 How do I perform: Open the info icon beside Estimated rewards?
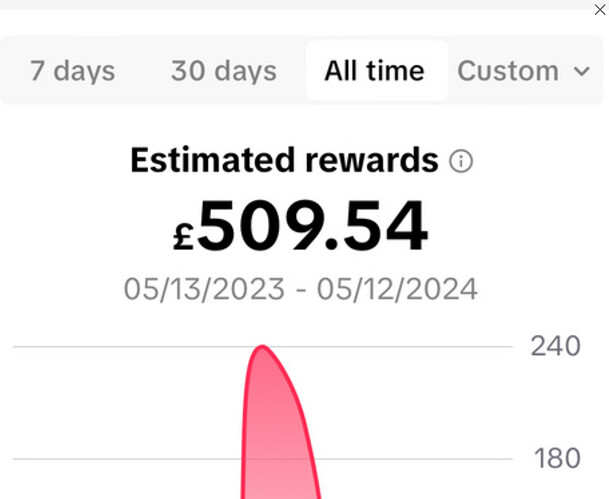461,161
